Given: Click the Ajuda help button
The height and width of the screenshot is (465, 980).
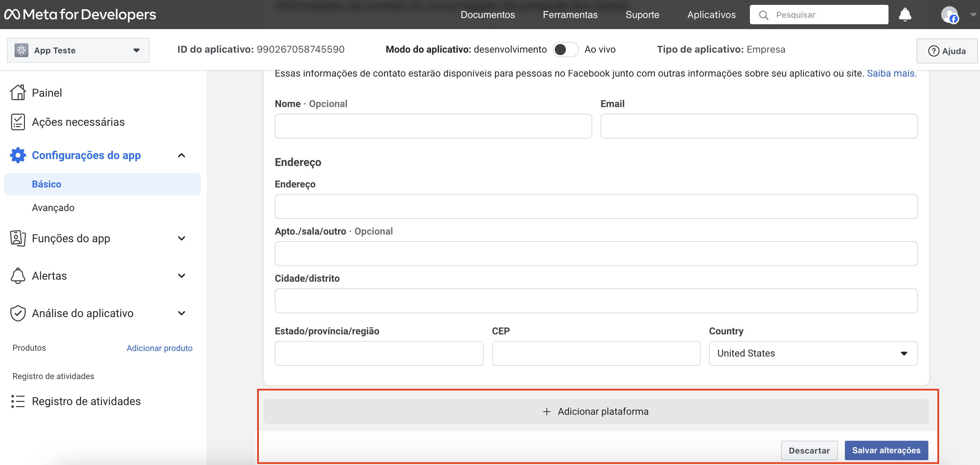Looking at the screenshot, I should tap(946, 51).
